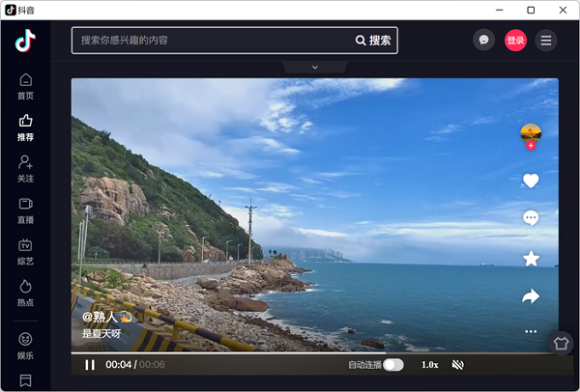The image size is (580, 392).
Task: Share the video with arrow icon
Action: [531, 296]
